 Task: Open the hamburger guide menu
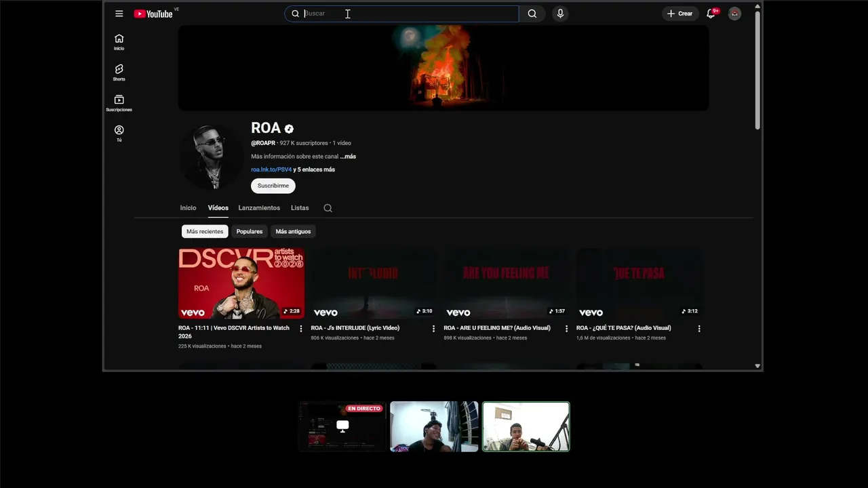coord(119,14)
